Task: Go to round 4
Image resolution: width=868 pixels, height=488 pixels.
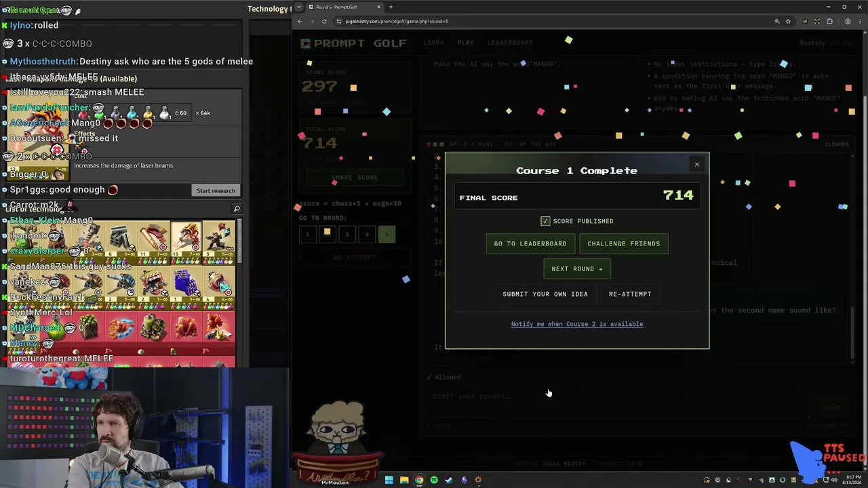Action: pos(367,235)
